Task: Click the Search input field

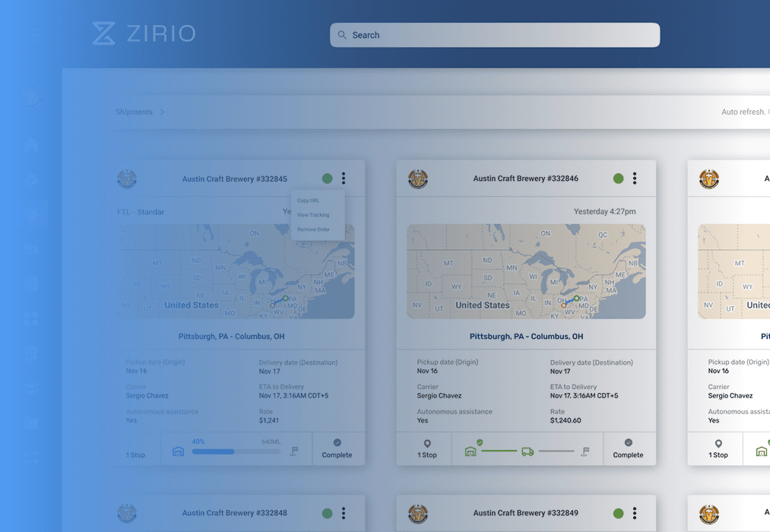Action: (494, 35)
